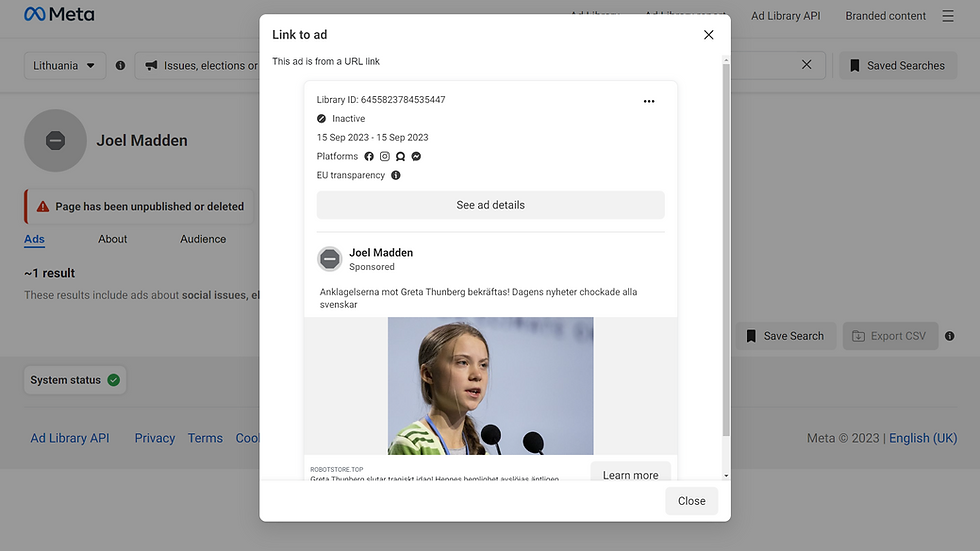The image size is (980, 551).
Task: Click the Save Search button
Action: coord(786,336)
